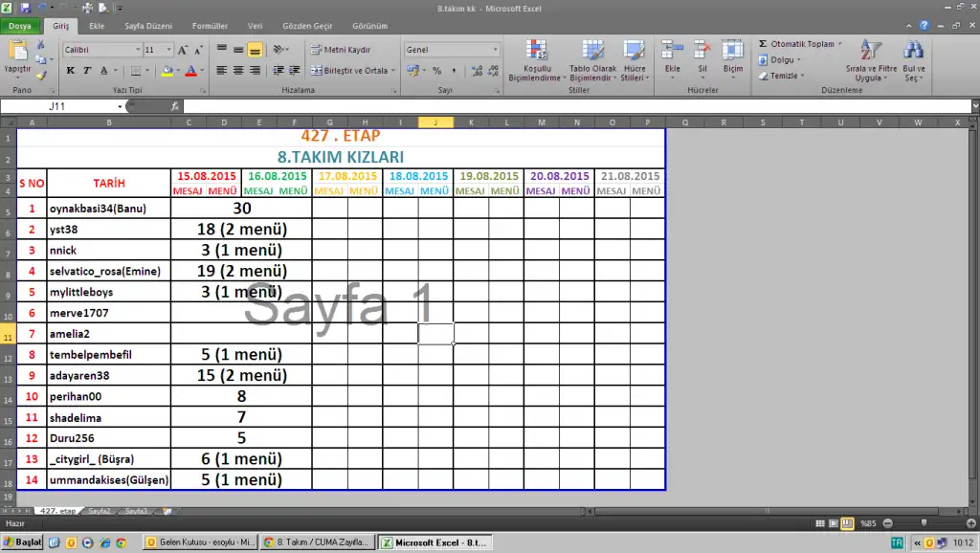980x553 pixels.
Task: Switch to the Formüller ribbon tab
Action: coord(210,26)
